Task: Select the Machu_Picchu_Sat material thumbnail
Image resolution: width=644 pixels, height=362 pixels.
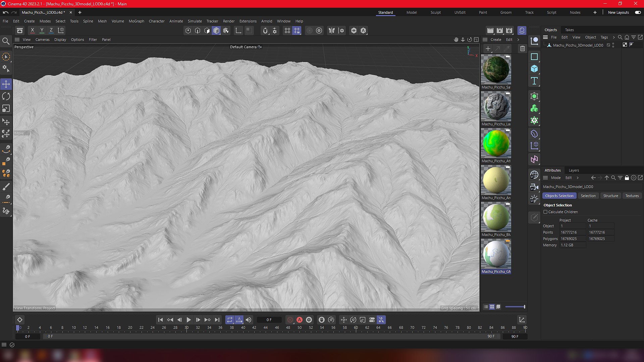Action: [496, 70]
